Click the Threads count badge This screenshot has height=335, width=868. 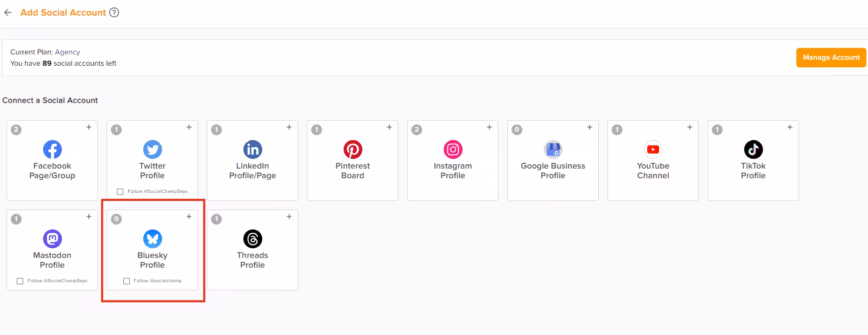click(216, 219)
